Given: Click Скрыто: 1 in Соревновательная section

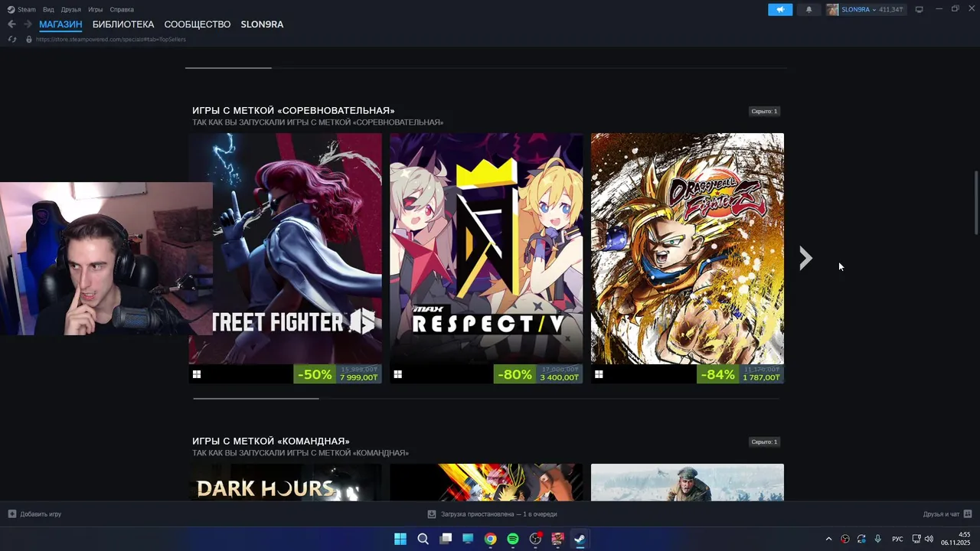Looking at the screenshot, I should click(x=764, y=111).
